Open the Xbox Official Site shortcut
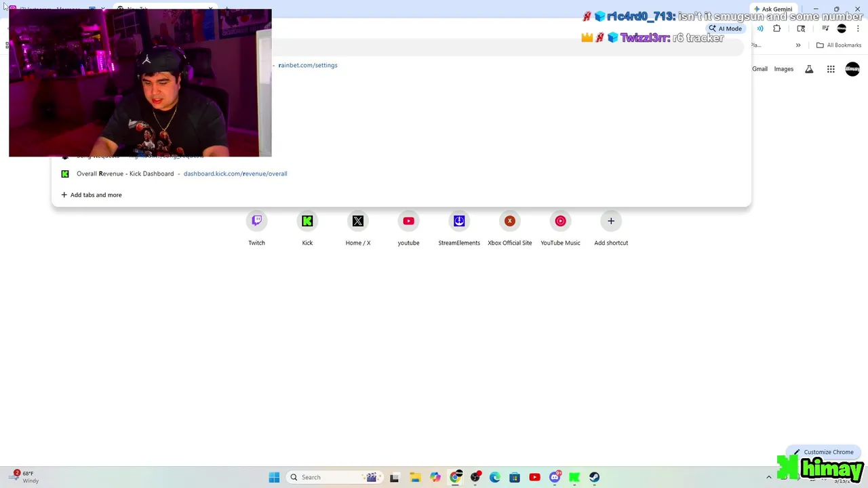The height and width of the screenshot is (488, 868). [510, 228]
